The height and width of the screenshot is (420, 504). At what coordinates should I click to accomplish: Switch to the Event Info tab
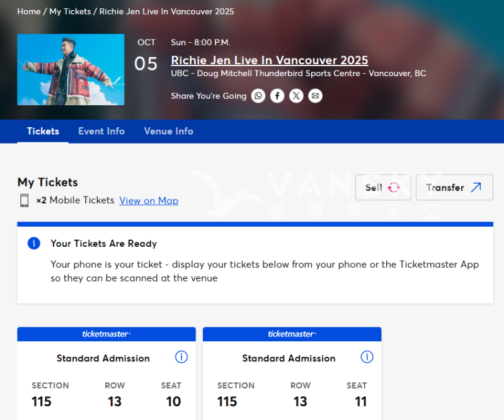tap(101, 131)
